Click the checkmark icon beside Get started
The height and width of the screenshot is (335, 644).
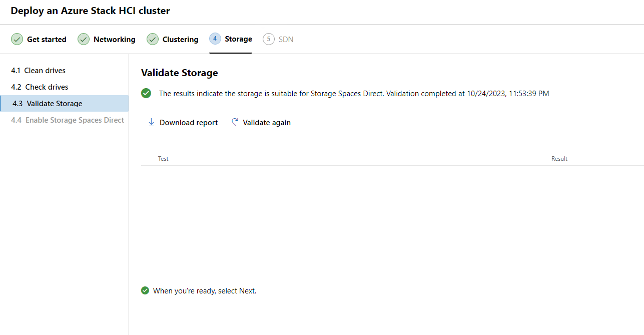click(17, 39)
